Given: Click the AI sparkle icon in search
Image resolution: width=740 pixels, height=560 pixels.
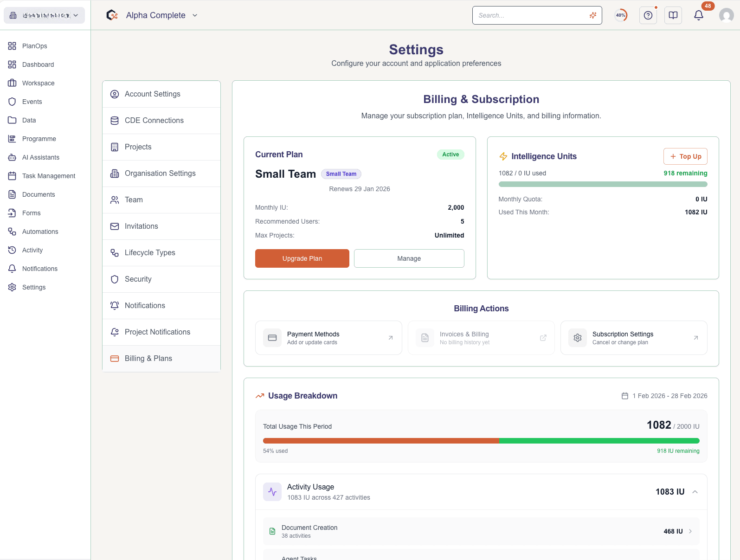Looking at the screenshot, I should click(592, 15).
